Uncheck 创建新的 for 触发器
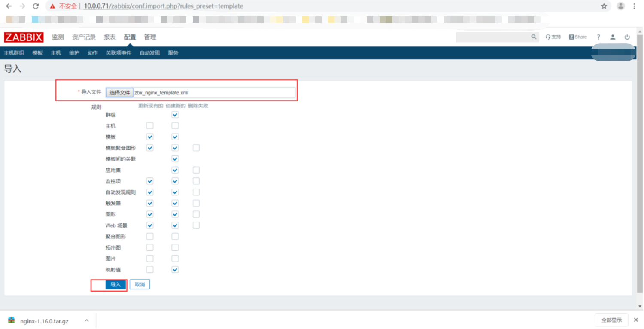 point(175,203)
